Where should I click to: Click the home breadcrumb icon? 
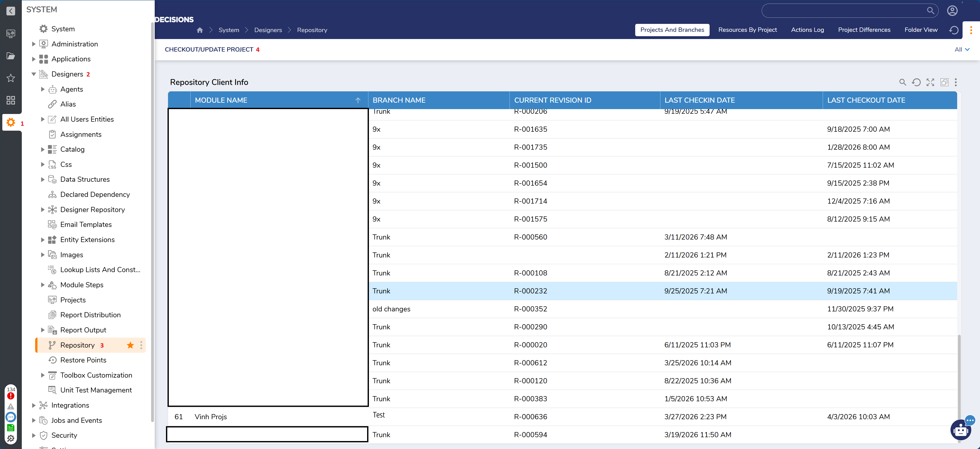point(200,30)
